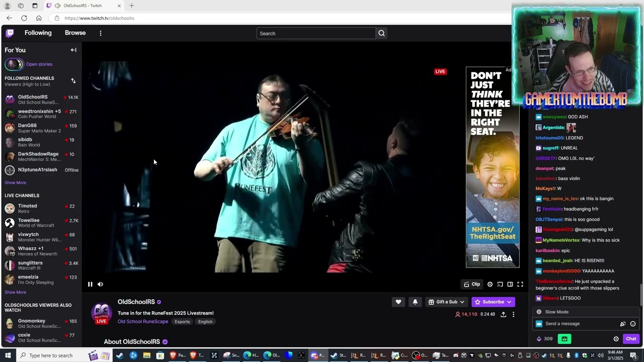Open OldSchoolRS in followed channels

(x=41, y=100)
